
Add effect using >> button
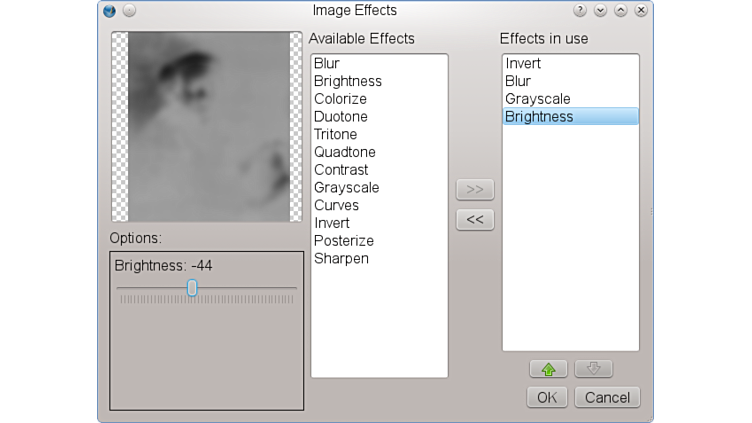pos(475,190)
